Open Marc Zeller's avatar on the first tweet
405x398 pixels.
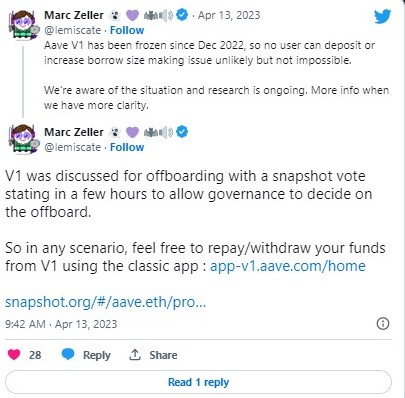[23, 25]
